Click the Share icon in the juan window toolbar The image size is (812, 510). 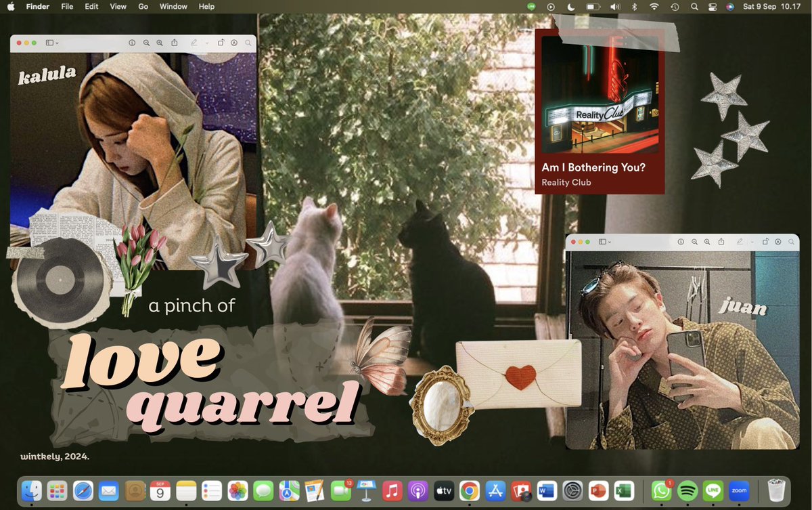[721, 242]
